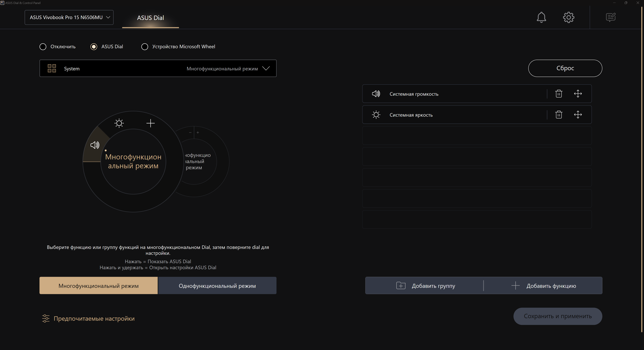Click move handle for Системная яркость
Viewport: 644px width, 350px height.
coord(578,115)
